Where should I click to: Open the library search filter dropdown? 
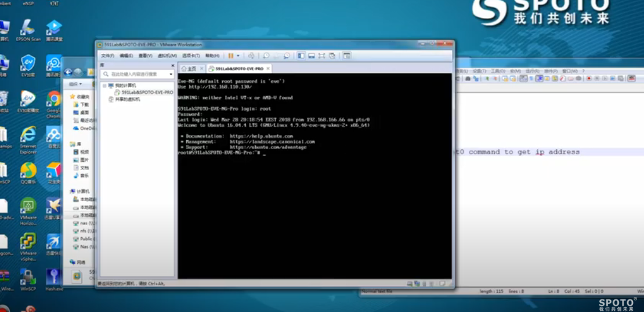[171, 74]
